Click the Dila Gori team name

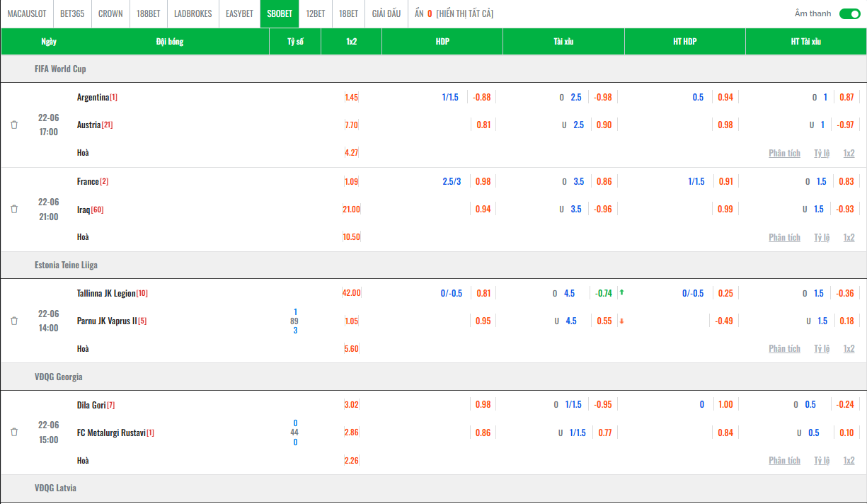(x=91, y=405)
